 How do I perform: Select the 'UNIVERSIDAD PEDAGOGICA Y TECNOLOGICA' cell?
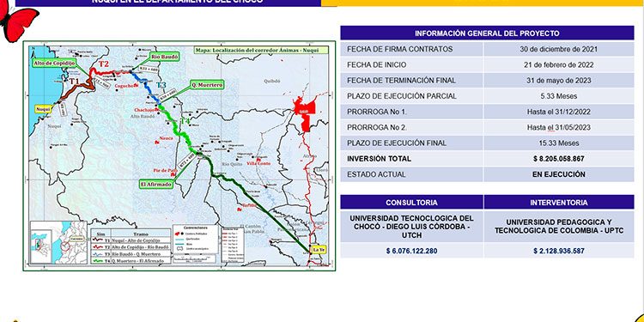(x=559, y=227)
